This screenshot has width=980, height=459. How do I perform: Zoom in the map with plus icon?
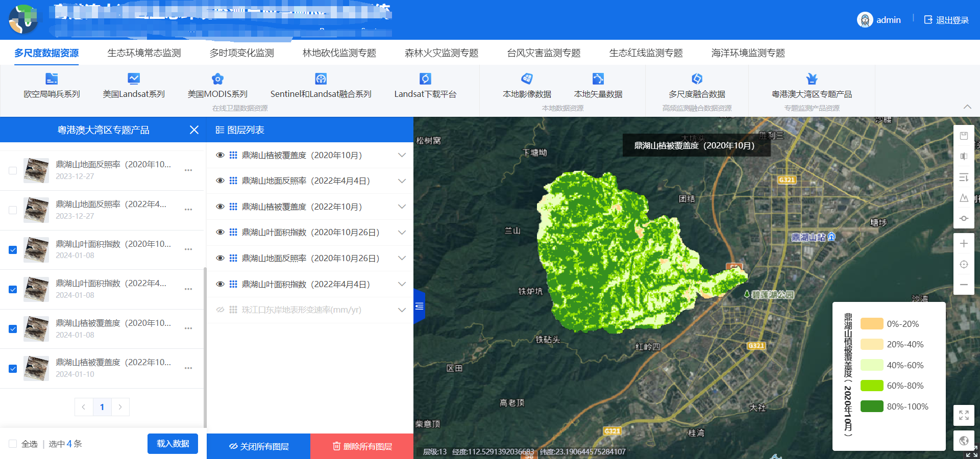point(964,243)
